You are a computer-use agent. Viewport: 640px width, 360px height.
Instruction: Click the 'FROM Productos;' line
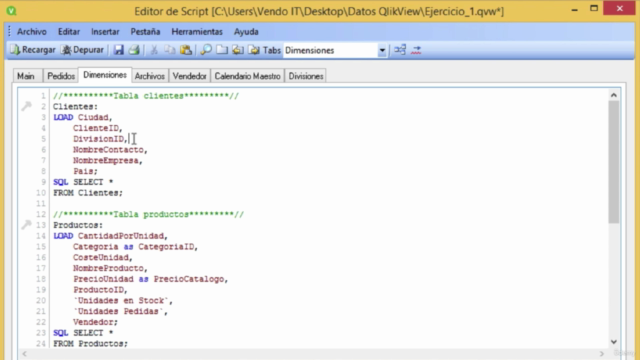[x=90, y=344]
